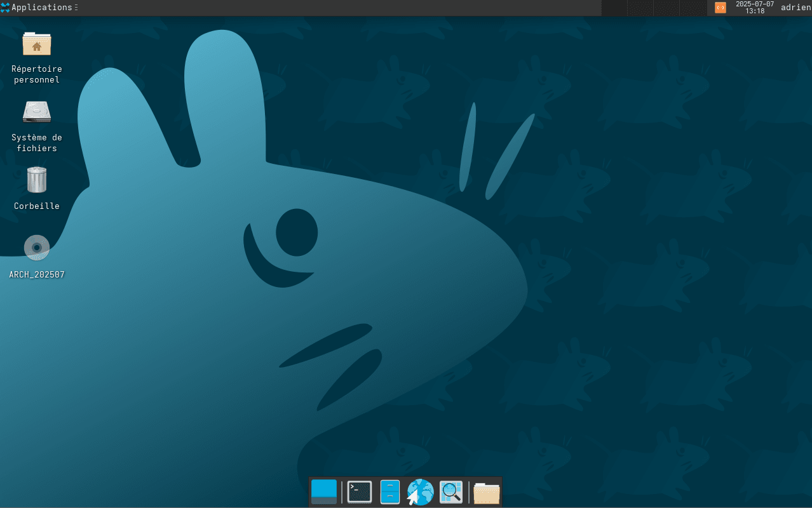812x508 pixels.
Task: Open the Application Finder magnifier icon
Action: point(451,492)
